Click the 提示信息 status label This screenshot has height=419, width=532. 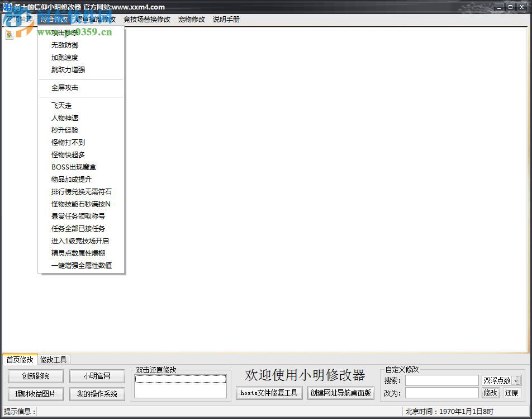[x=20, y=412]
